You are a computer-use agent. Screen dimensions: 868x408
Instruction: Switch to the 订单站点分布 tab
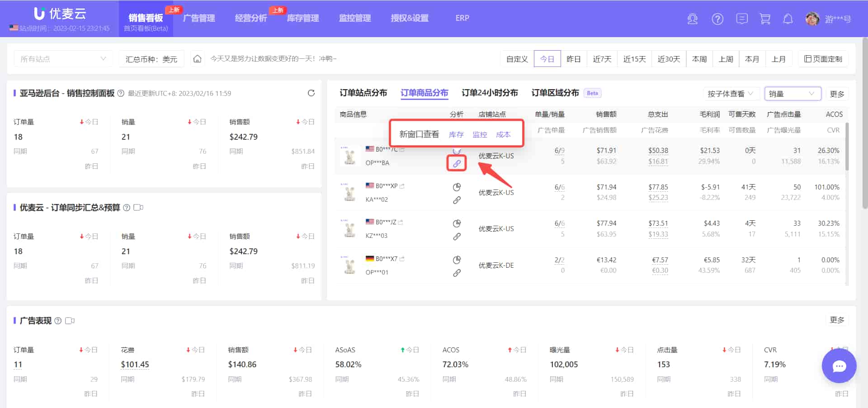[363, 93]
